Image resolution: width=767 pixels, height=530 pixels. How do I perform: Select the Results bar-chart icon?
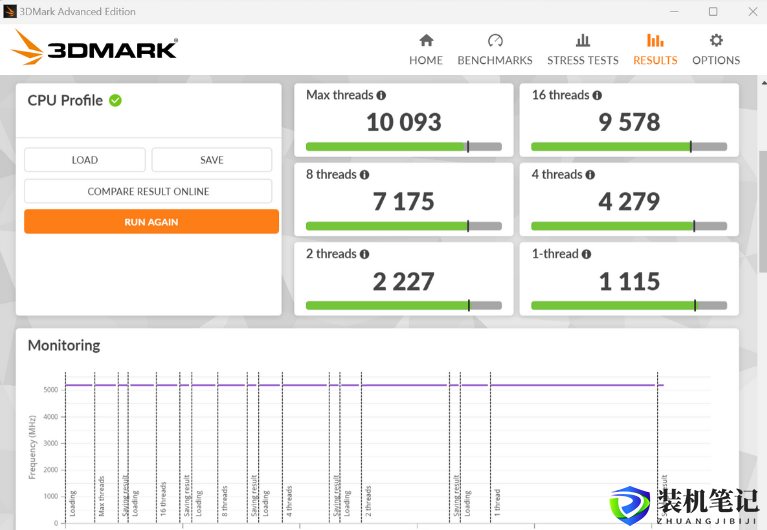[x=655, y=40]
